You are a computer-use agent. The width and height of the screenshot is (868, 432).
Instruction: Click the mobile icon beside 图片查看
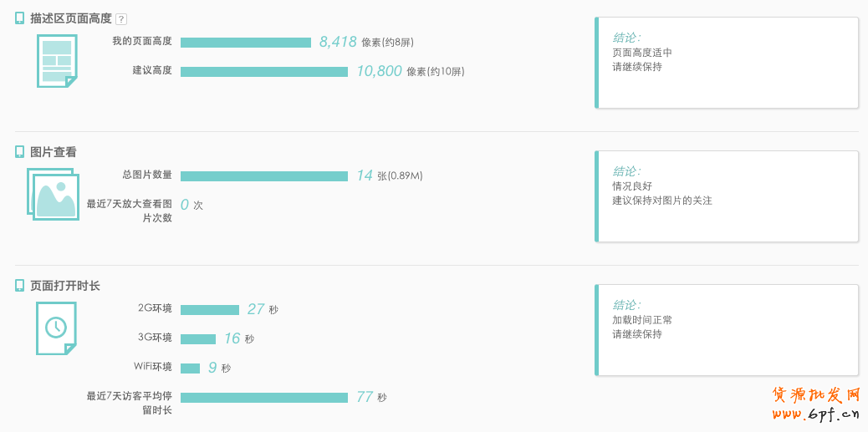[x=20, y=151]
